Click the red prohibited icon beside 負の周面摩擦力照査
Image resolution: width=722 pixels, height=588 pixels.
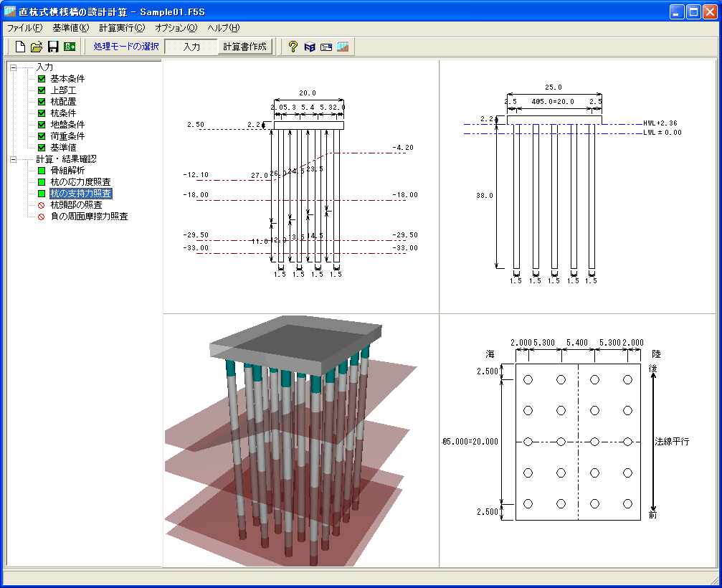(42, 217)
